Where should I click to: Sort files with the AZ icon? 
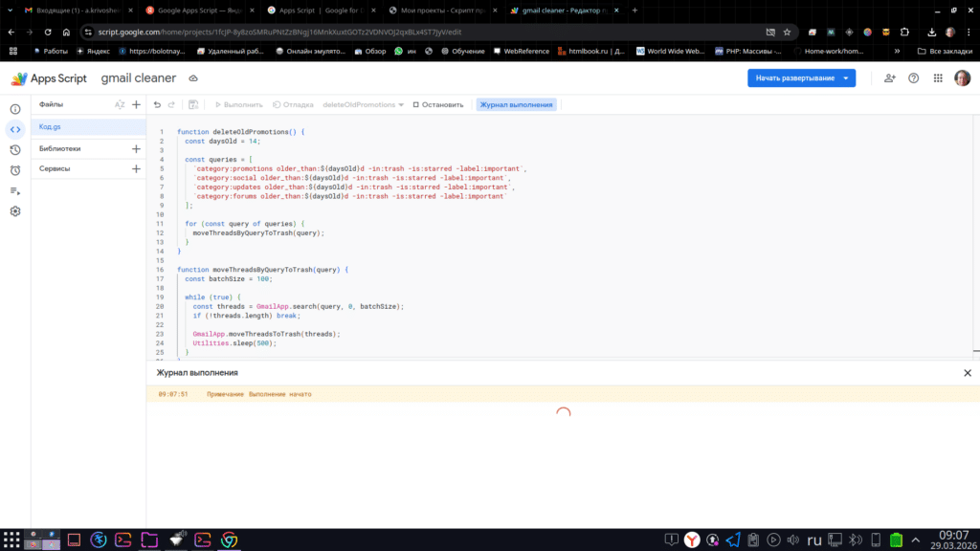coord(120,105)
